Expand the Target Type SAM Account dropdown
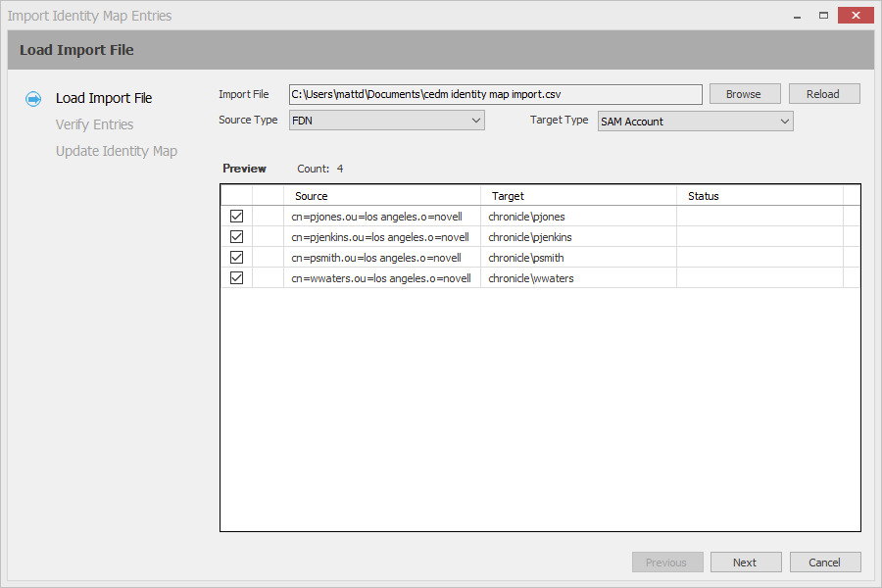Image resolution: width=882 pixels, height=588 pixels. point(695,122)
